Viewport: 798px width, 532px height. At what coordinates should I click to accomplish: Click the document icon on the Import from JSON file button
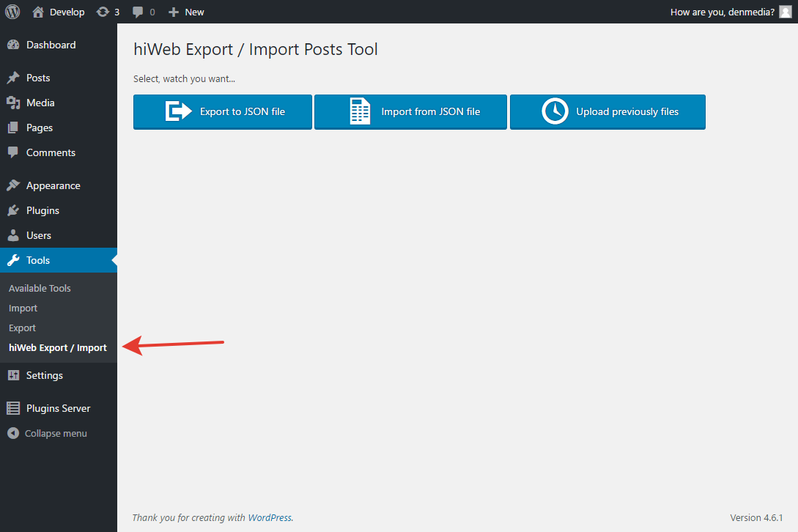tap(360, 111)
